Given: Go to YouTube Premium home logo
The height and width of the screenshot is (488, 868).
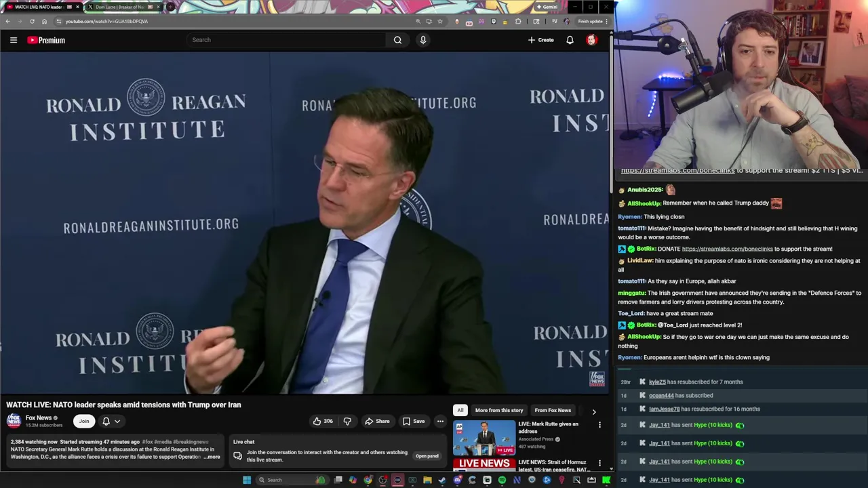Looking at the screenshot, I should tap(46, 40).
